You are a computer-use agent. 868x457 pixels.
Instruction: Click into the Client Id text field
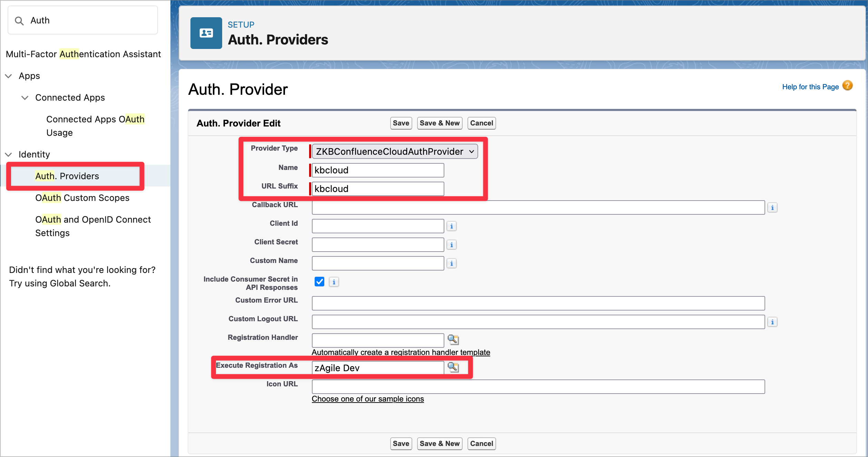pyautogui.click(x=377, y=226)
